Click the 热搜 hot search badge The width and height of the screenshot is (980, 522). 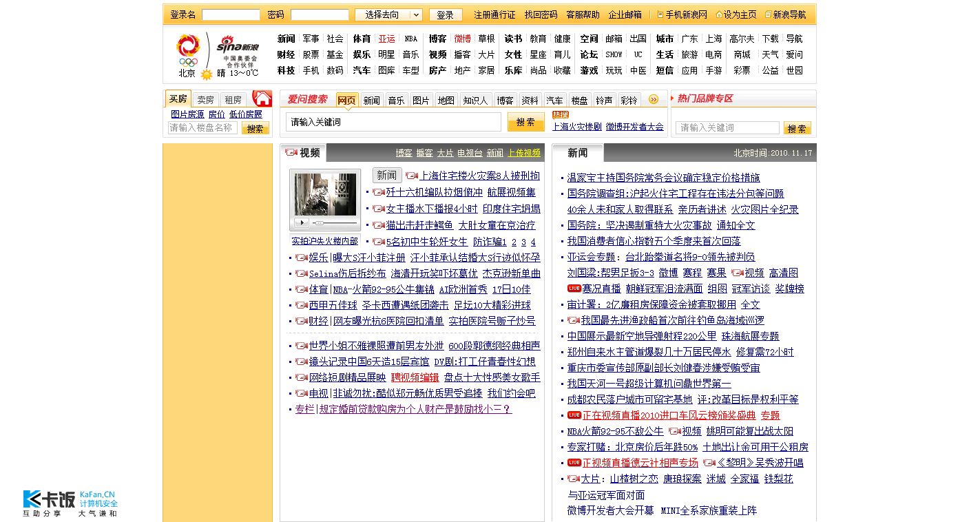click(561, 115)
